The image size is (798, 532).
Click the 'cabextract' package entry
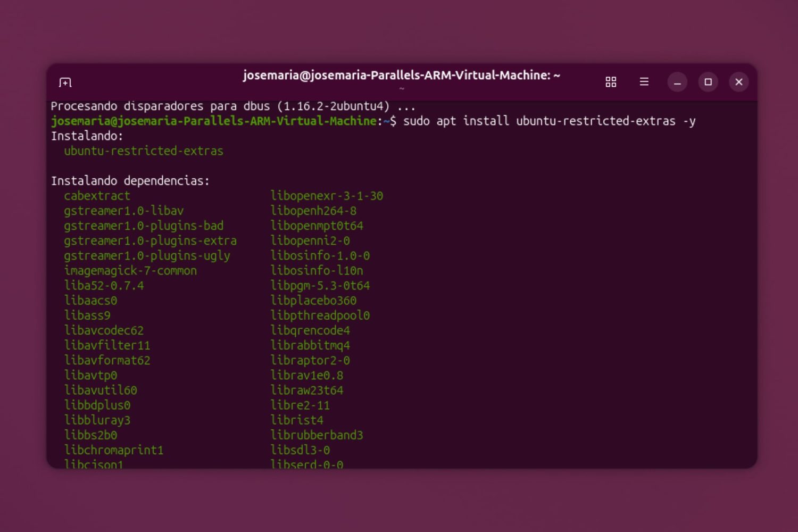97,196
